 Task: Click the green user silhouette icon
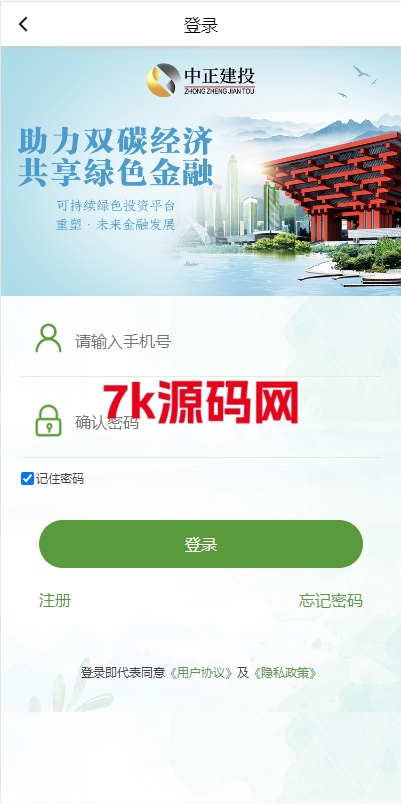click(x=48, y=338)
